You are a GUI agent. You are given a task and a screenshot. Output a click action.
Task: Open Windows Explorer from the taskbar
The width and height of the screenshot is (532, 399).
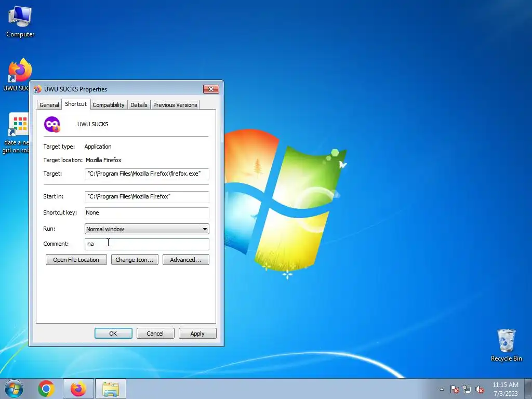[111, 389]
